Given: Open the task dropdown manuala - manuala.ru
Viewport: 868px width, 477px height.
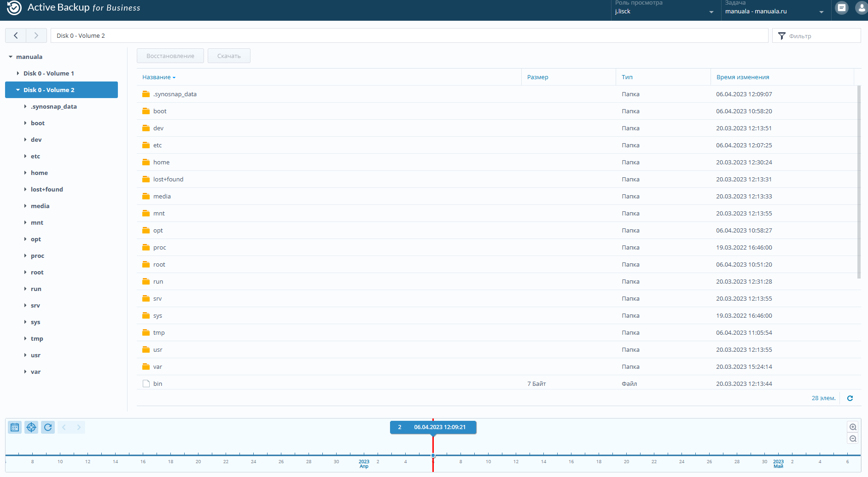Looking at the screenshot, I should pos(775,12).
